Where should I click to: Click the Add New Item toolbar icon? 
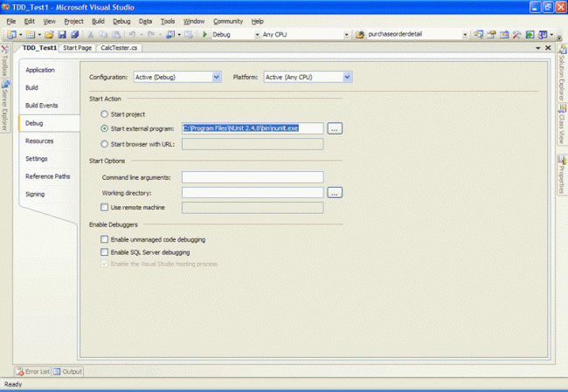point(31,34)
